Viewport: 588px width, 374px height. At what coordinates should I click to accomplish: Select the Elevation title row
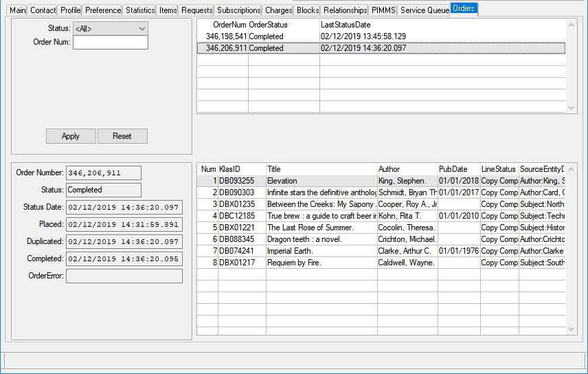click(320, 181)
